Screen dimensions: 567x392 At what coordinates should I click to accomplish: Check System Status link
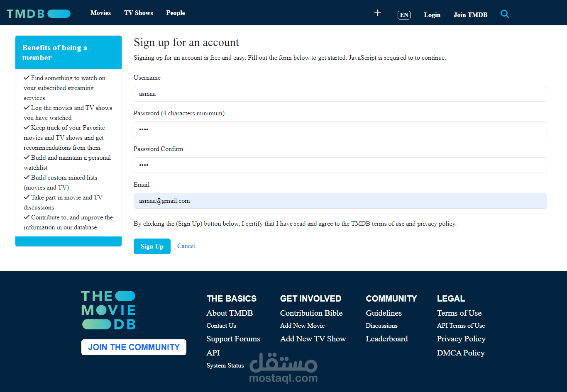225,365
